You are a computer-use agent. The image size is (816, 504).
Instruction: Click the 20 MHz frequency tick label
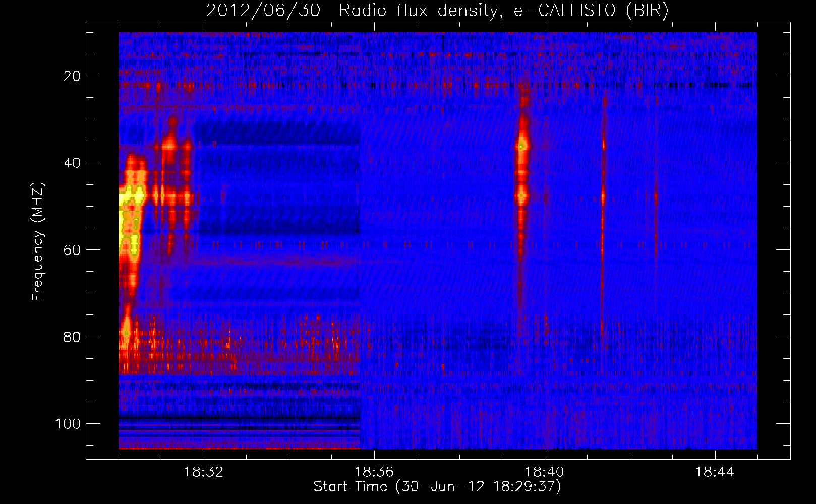click(x=73, y=76)
